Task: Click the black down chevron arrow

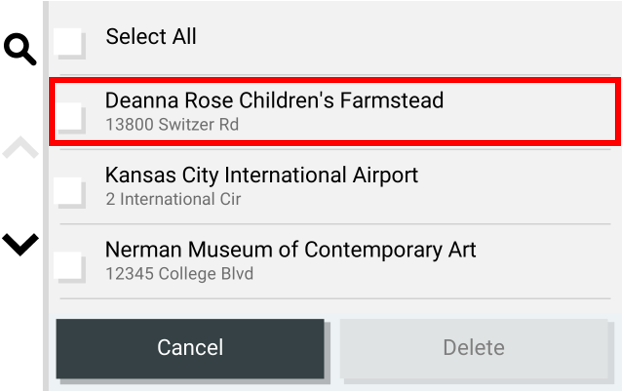Action: tap(20, 244)
